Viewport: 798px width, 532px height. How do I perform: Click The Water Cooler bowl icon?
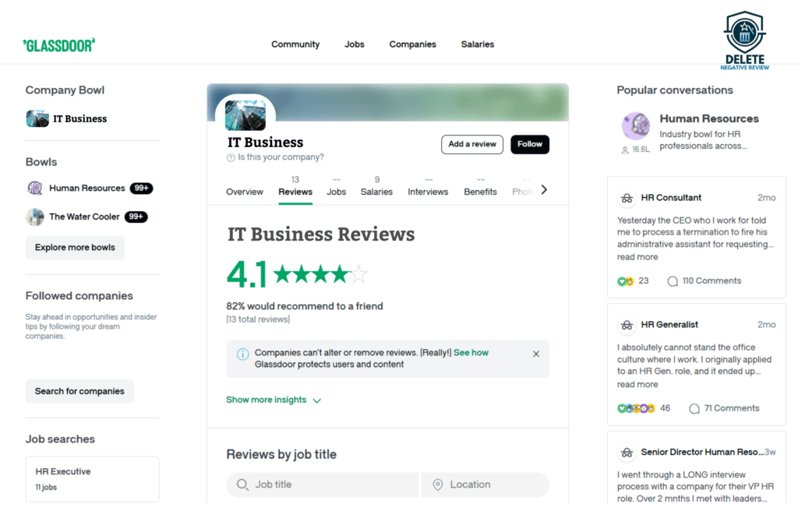point(35,217)
